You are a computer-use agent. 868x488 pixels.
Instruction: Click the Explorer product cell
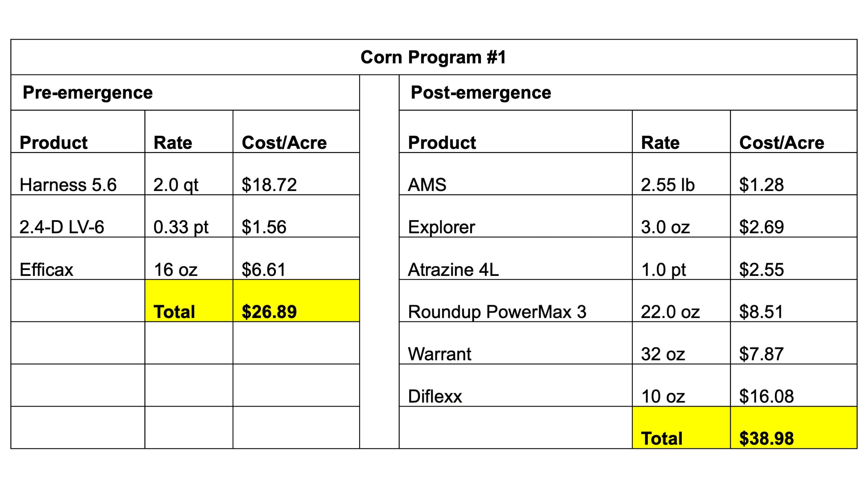coord(516,216)
